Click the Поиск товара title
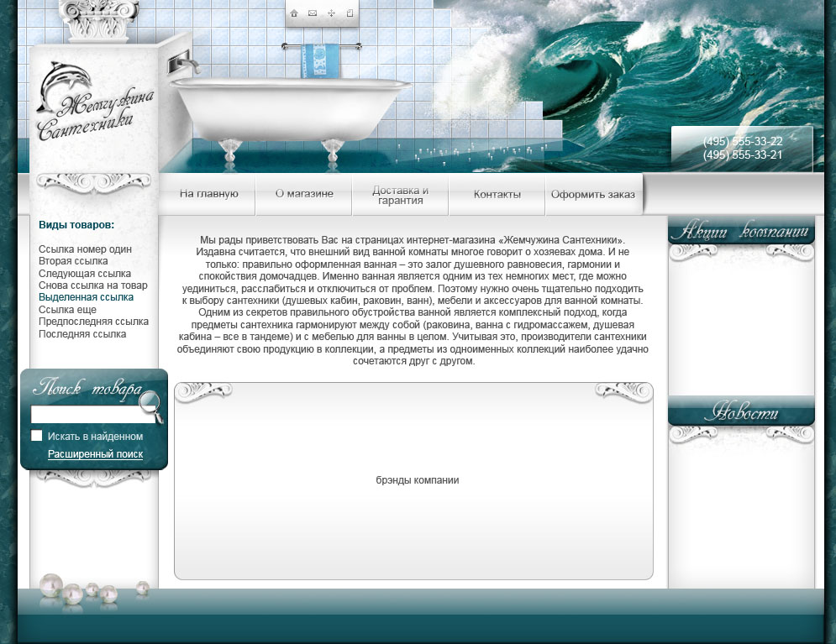The image size is (836, 644). [x=87, y=388]
